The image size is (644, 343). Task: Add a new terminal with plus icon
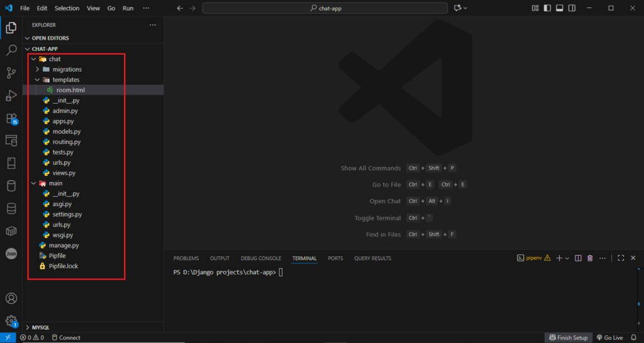559,258
